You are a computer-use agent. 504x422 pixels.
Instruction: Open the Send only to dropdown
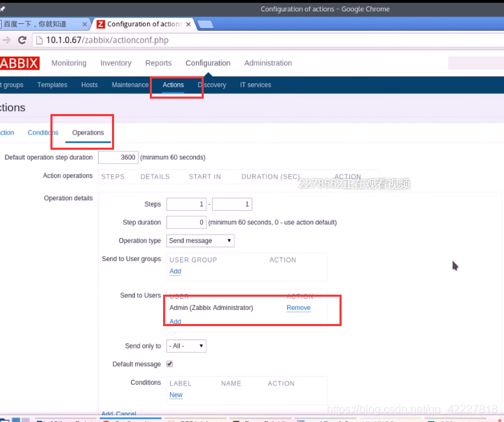coord(186,346)
